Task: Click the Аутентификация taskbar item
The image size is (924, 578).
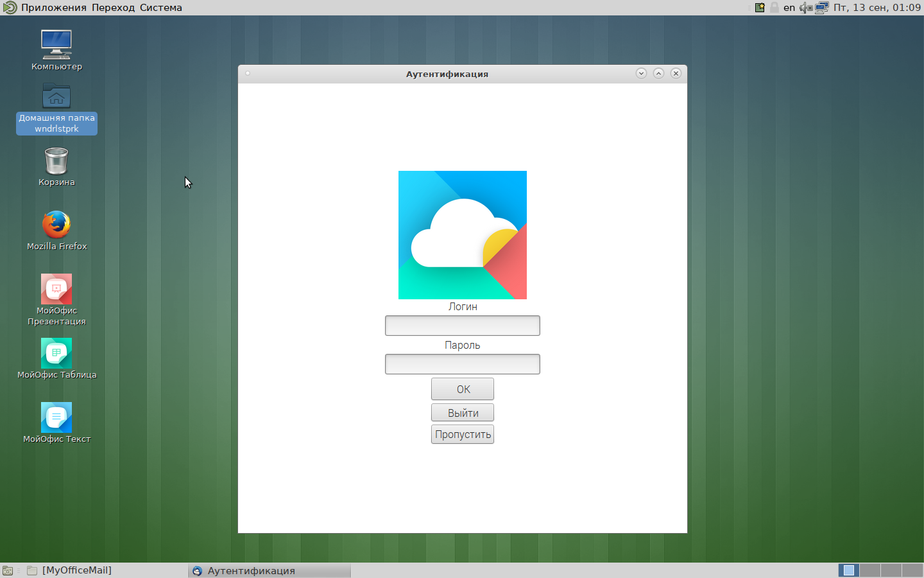Action: coord(269,570)
